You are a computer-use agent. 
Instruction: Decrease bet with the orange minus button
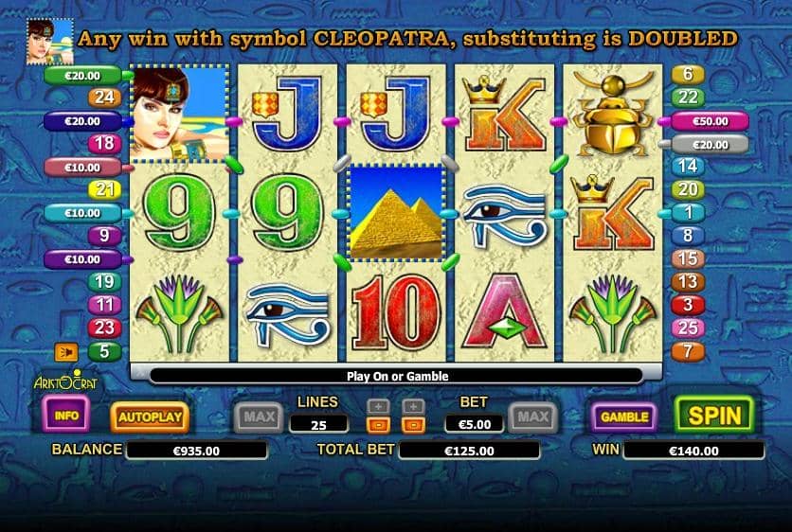(413, 425)
